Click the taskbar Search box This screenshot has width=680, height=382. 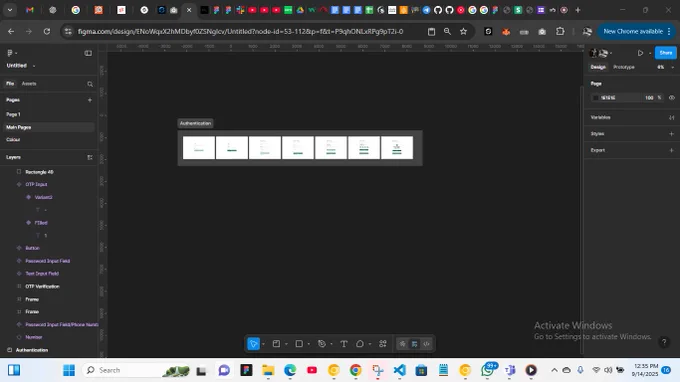[x=136, y=370]
